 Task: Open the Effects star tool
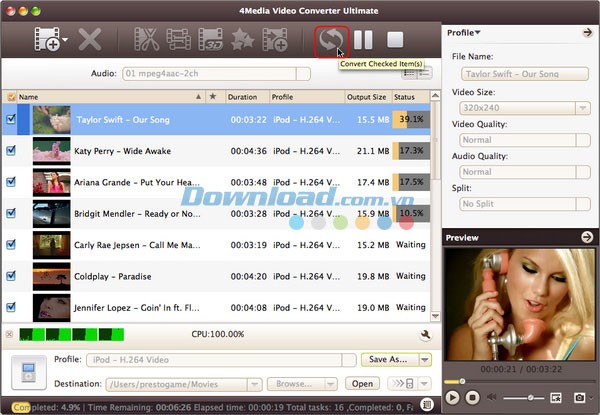(242, 41)
